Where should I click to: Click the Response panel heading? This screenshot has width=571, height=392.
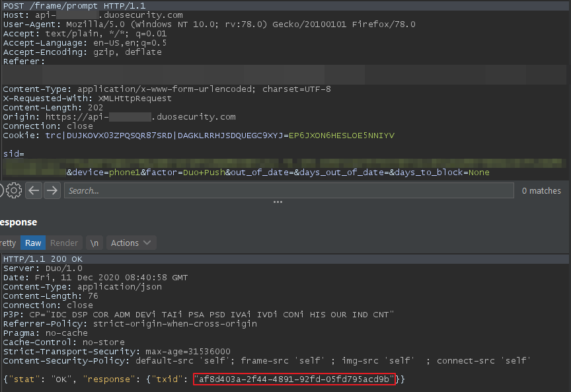[x=19, y=222]
